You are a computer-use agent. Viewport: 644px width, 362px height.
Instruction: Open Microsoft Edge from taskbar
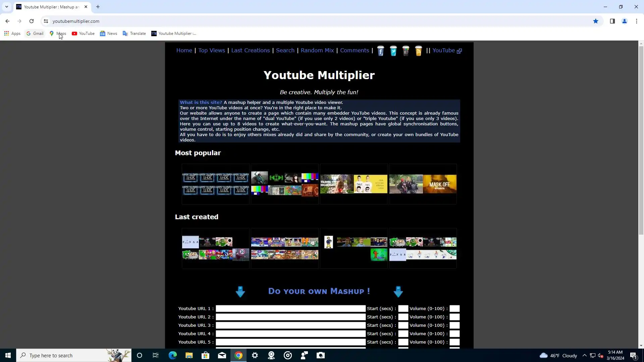pyautogui.click(x=172, y=355)
